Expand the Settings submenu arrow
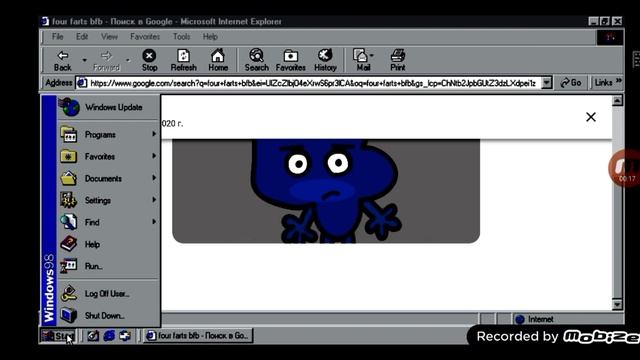The height and width of the screenshot is (360, 640). tap(154, 200)
